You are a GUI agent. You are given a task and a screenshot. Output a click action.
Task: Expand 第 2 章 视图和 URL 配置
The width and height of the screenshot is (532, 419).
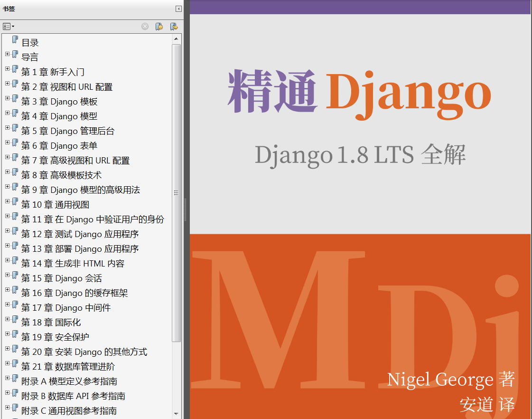8,83
